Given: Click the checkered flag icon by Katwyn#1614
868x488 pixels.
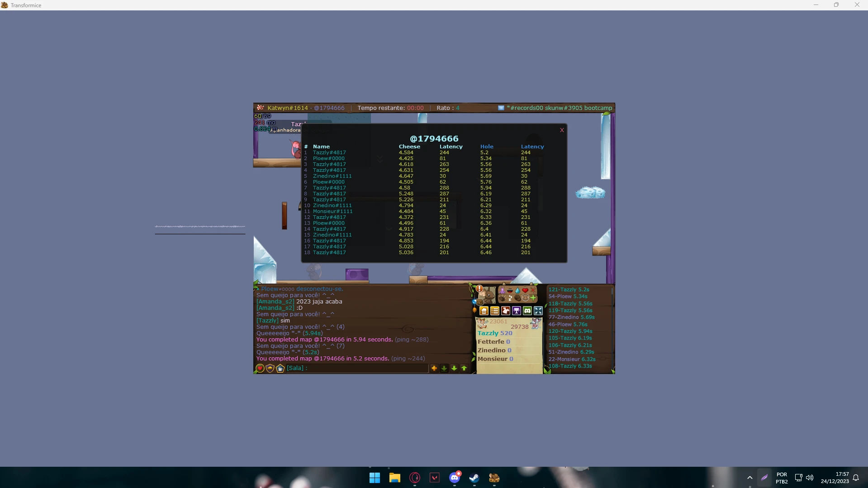Looking at the screenshot, I should (x=260, y=108).
